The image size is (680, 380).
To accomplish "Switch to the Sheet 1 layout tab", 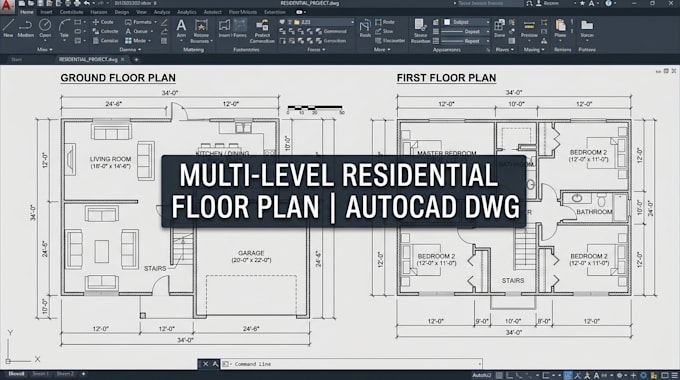I will click(x=40, y=374).
